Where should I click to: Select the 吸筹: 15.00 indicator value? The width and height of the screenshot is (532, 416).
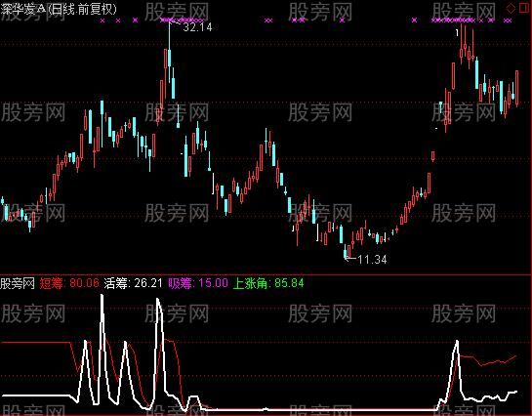tap(198, 283)
